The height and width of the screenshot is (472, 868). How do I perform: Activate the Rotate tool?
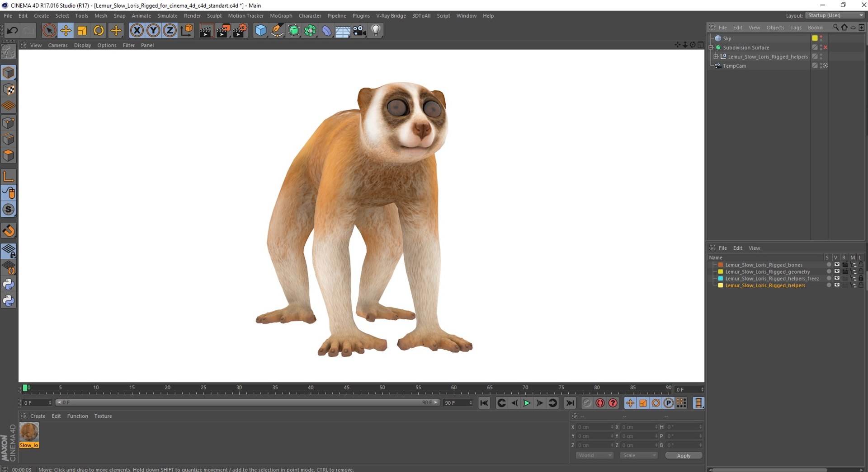click(99, 31)
